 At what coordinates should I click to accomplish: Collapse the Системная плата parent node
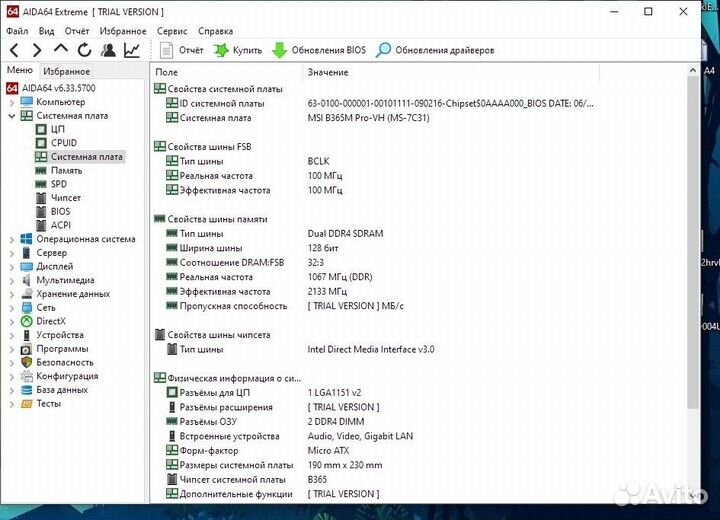click(x=12, y=116)
